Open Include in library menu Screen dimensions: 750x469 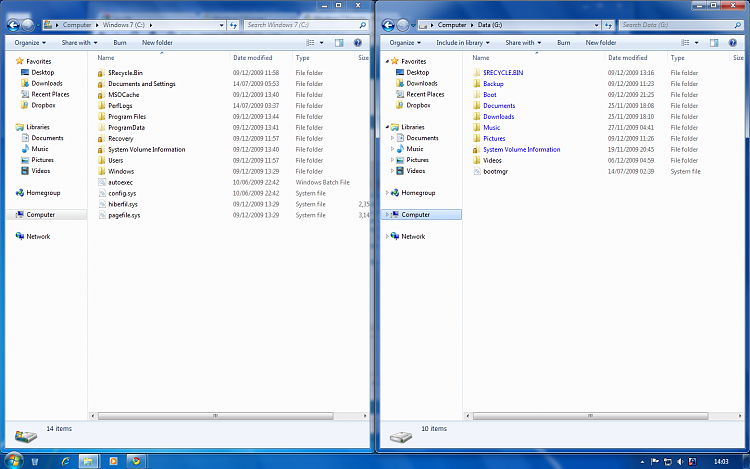[463, 43]
